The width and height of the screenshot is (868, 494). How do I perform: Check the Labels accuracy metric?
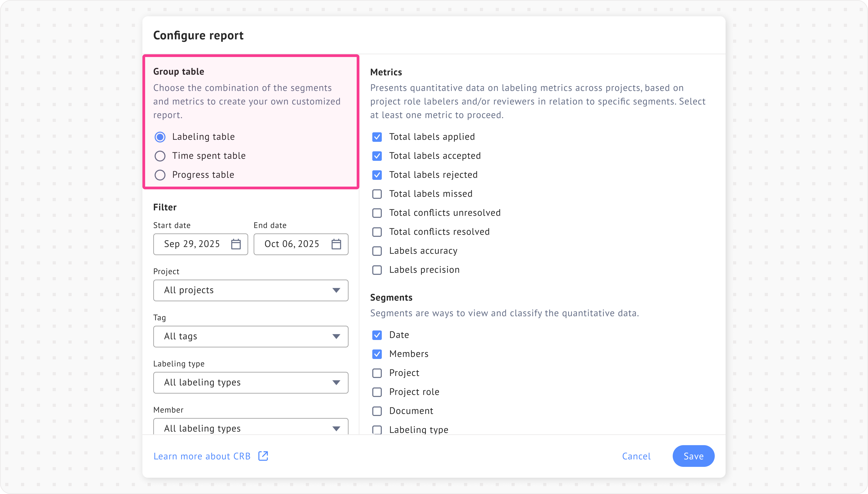pos(377,251)
